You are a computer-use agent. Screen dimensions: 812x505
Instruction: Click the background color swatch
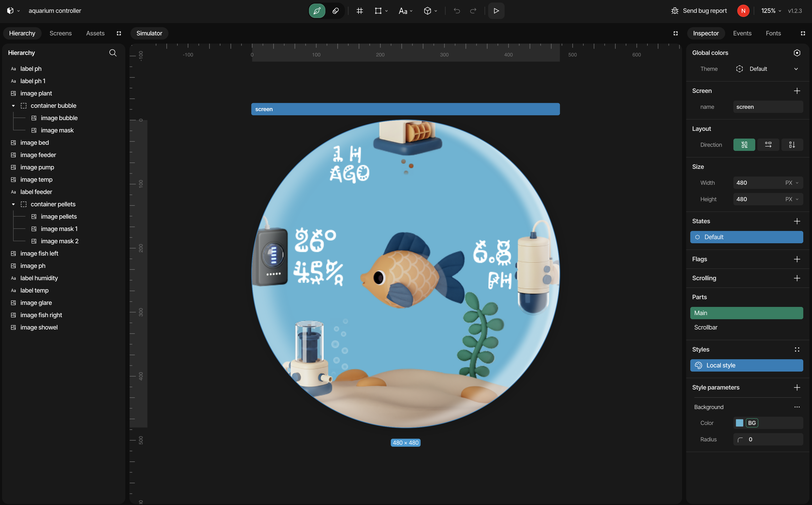coord(739,423)
